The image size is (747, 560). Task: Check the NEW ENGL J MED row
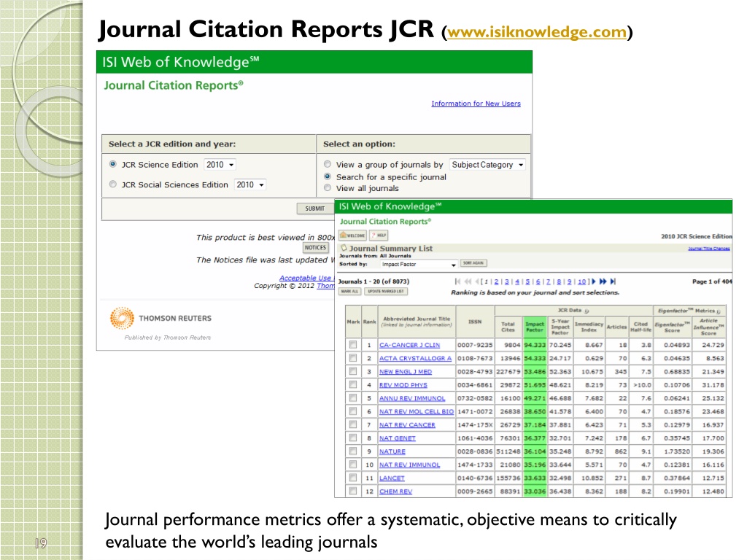(x=353, y=371)
